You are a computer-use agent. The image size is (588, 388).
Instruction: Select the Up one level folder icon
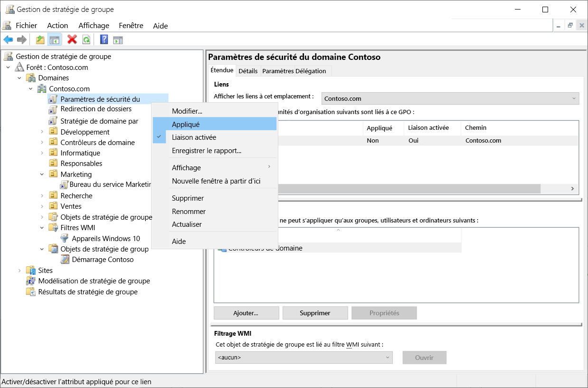40,39
